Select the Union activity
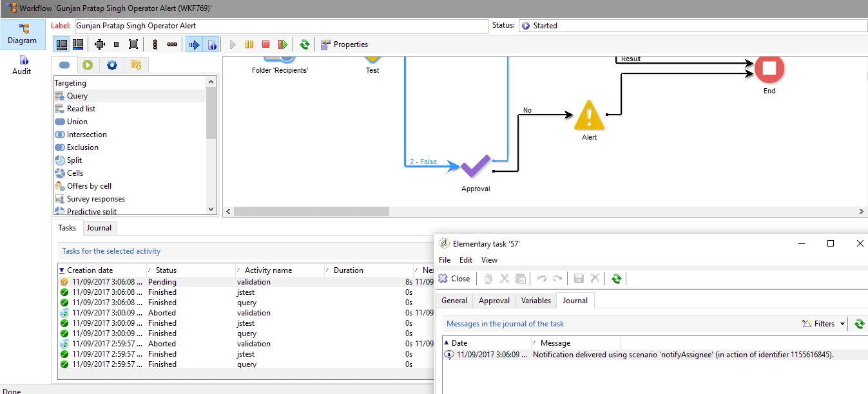868x394 pixels. (x=129, y=122)
